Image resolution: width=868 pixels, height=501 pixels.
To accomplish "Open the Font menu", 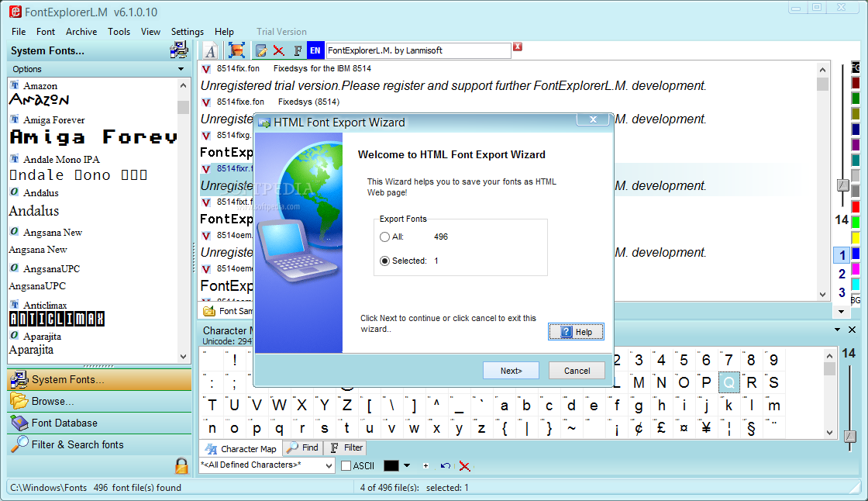I will [x=46, y=32].
